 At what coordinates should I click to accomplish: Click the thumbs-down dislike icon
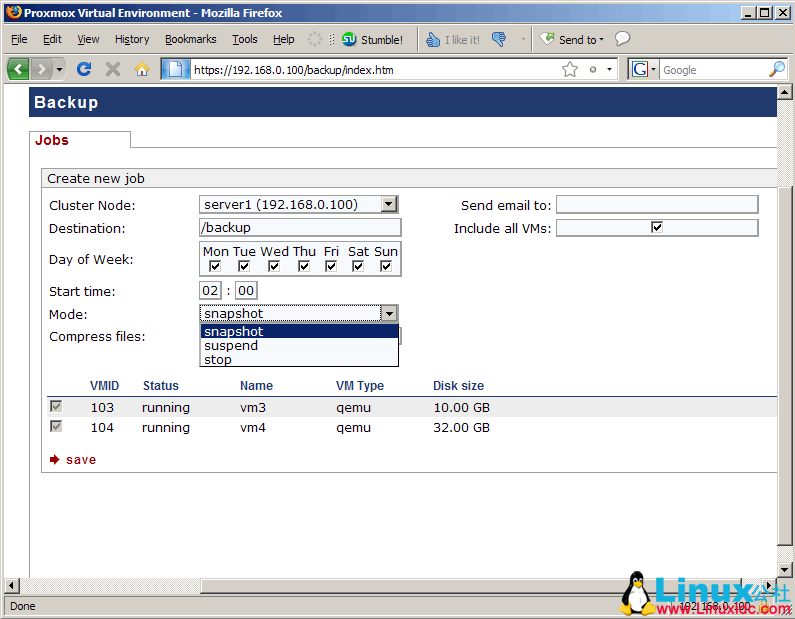500,40
